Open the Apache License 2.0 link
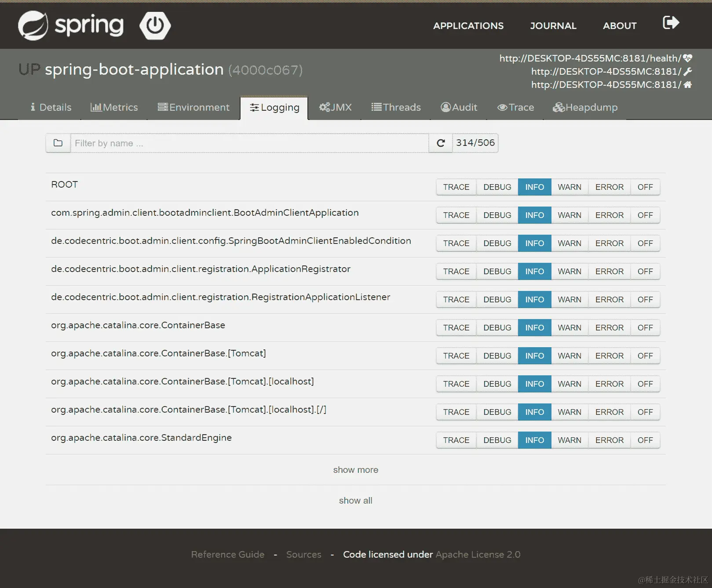 [478, 555]
